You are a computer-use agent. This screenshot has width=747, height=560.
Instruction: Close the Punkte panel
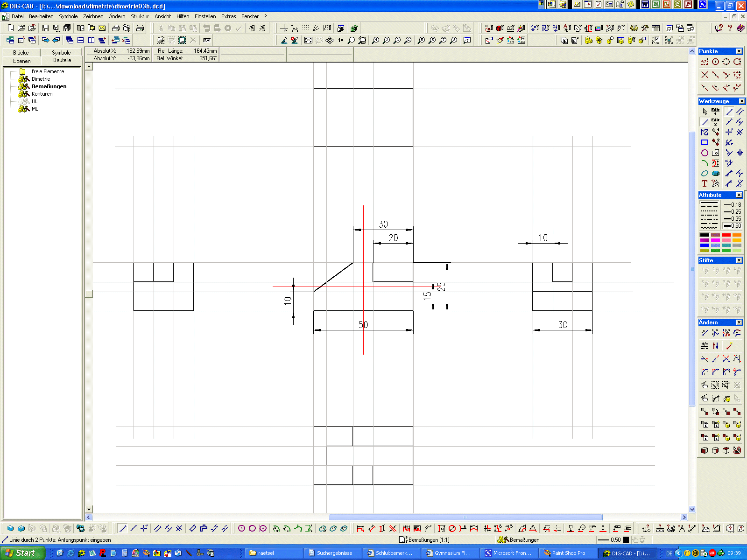739,51
